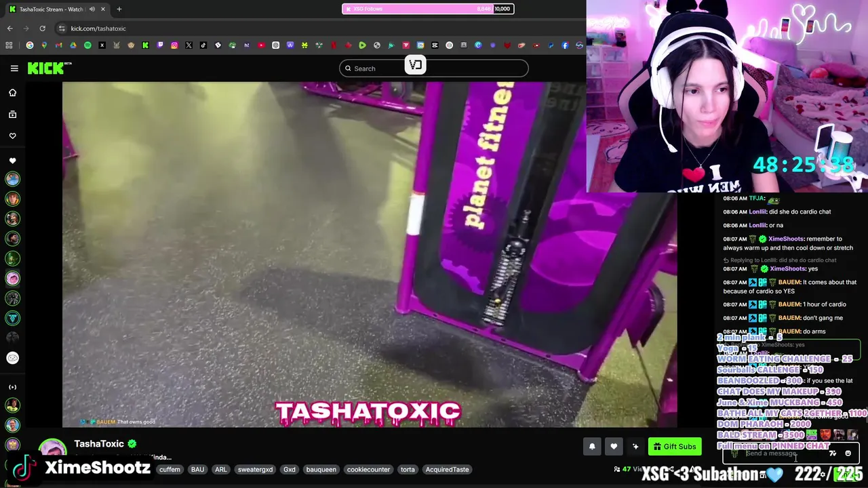Open Browse icon in Kick sidebar

[12, 115]
